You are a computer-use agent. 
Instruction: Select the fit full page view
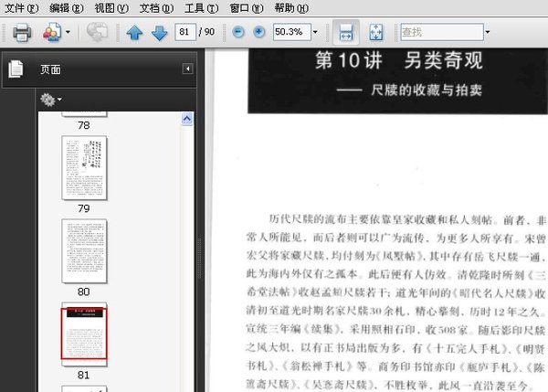(x=376, y=32)
